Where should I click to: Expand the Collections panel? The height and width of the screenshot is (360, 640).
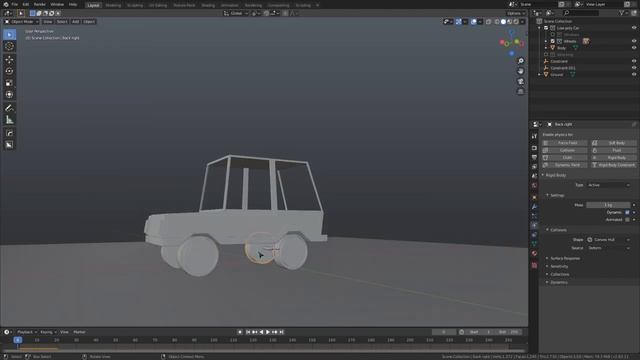(x=560, y=274)
